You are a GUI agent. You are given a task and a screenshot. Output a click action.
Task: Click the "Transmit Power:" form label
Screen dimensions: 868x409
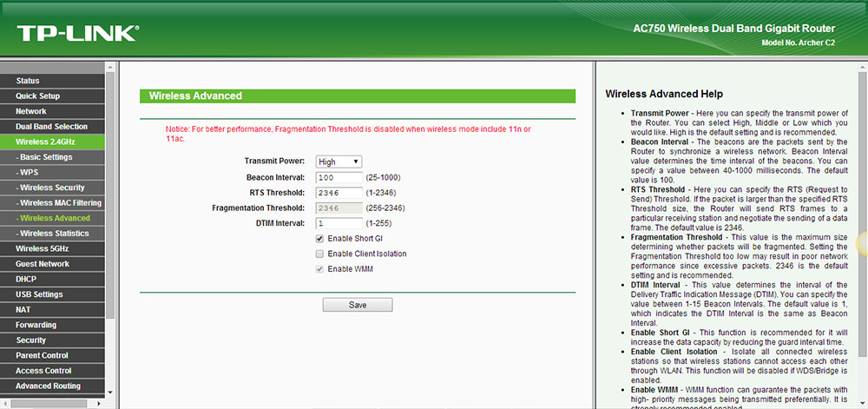274,161
